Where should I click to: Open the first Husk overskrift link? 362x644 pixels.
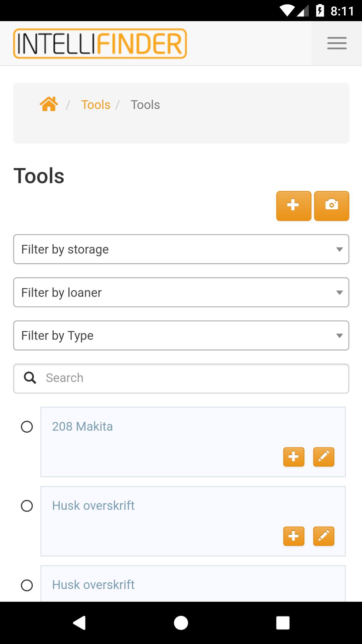pos(93,505)
